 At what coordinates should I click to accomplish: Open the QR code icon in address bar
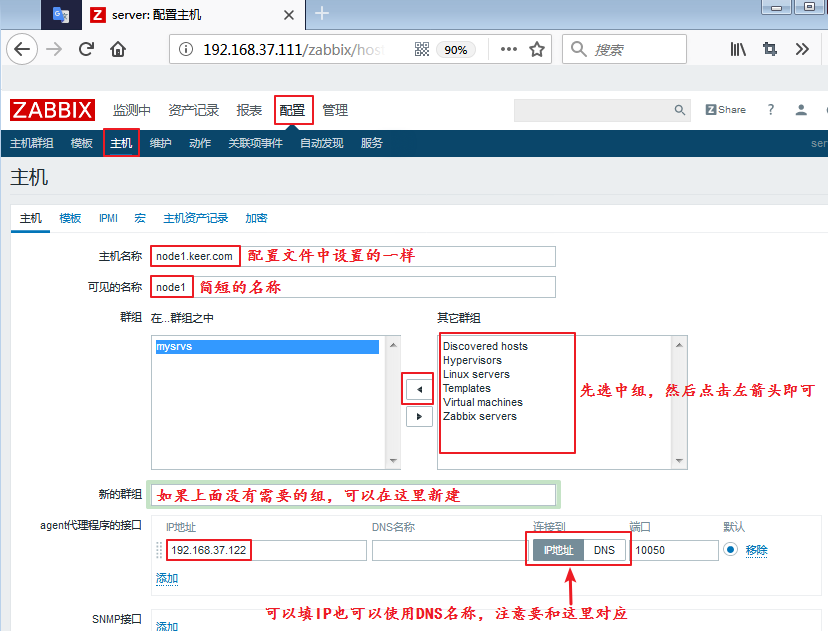(x=422, y=50)
